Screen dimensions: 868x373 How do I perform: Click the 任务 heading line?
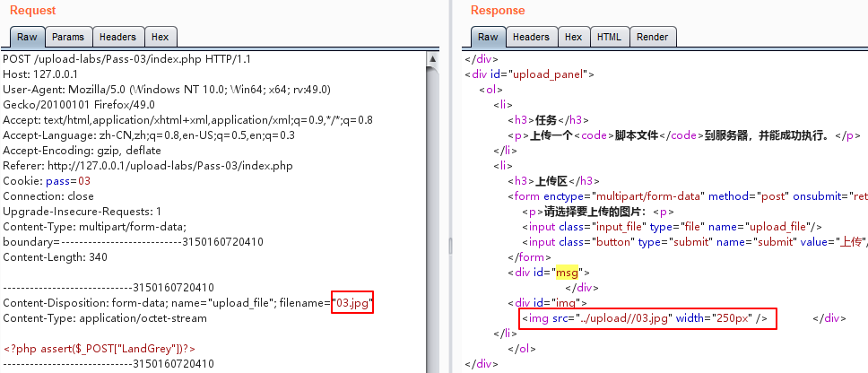click(x=548, y=120)
